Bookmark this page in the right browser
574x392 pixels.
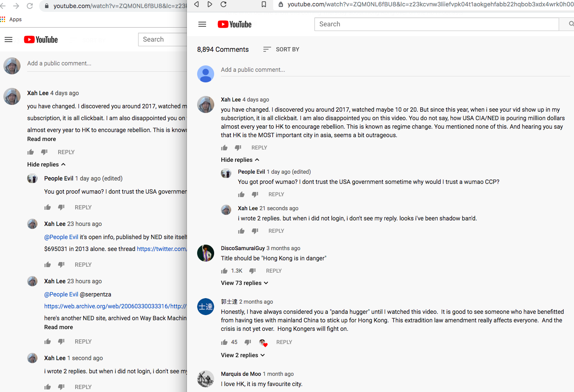pyautogui.click(x=264, y=4)
